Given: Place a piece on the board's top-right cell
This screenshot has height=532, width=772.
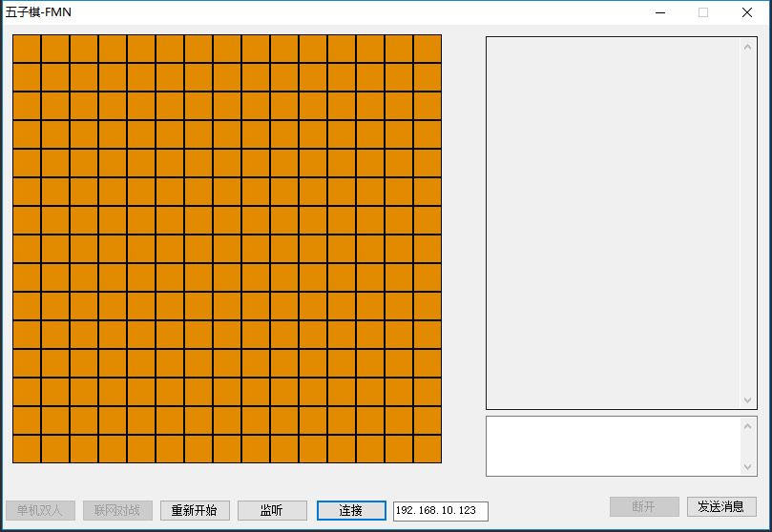Looking at the screenshot, I should click(428, 49).
